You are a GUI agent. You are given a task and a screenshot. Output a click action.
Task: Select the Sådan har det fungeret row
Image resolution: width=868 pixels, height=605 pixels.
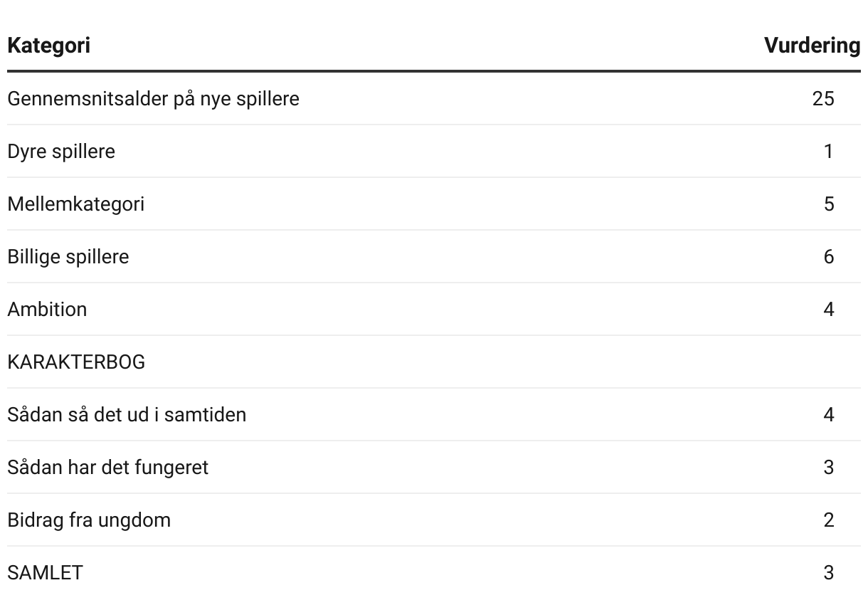pos(434,468)
